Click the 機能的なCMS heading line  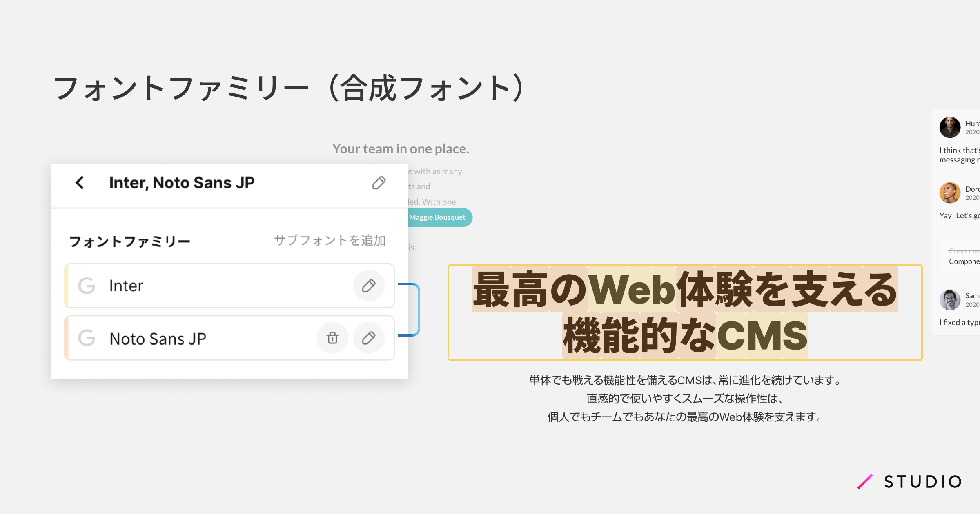(685, 335)
